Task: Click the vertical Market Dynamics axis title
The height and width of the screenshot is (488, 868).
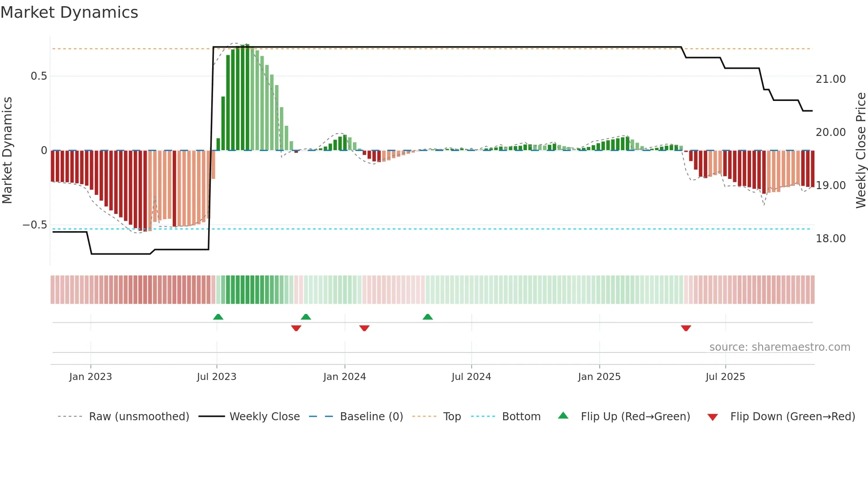Action: coord(7,150)
